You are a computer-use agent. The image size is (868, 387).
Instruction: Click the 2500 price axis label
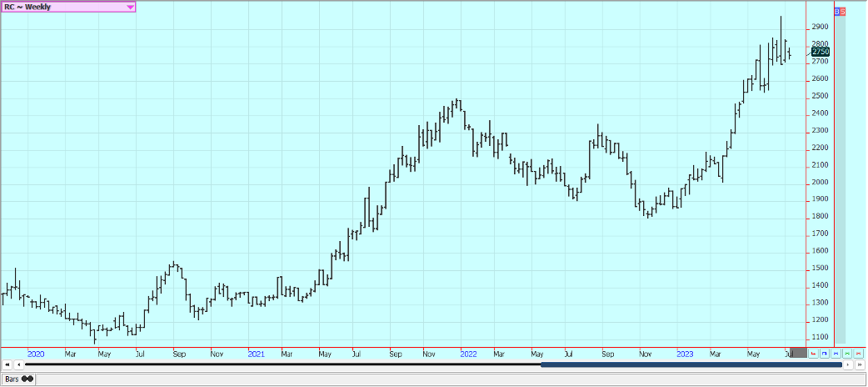[821, 96]
